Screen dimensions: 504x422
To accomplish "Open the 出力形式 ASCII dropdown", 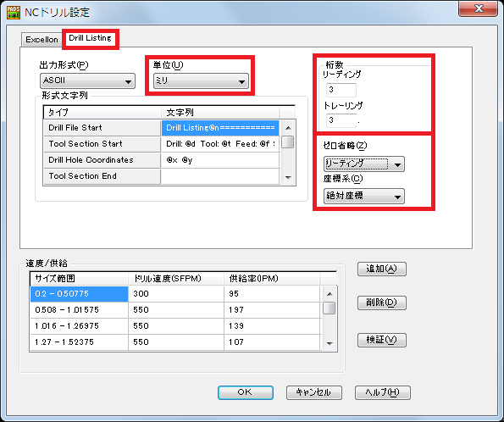I will click(x=87, y=81).
